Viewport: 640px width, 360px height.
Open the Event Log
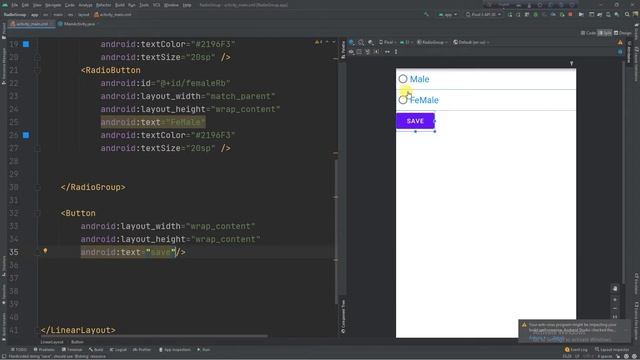[576, 350]
